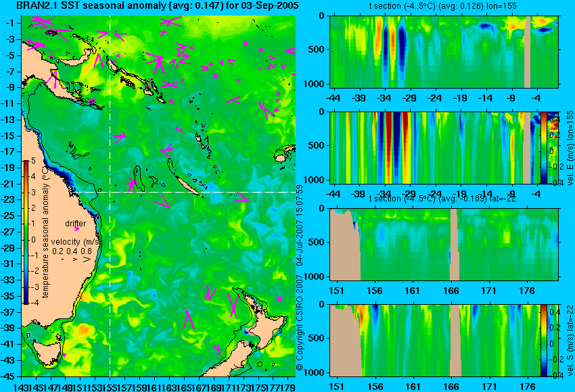Click the lat=-22 temperature section plot
The width and height of the screenshot is (575, 392).
[x=444, y=245]
